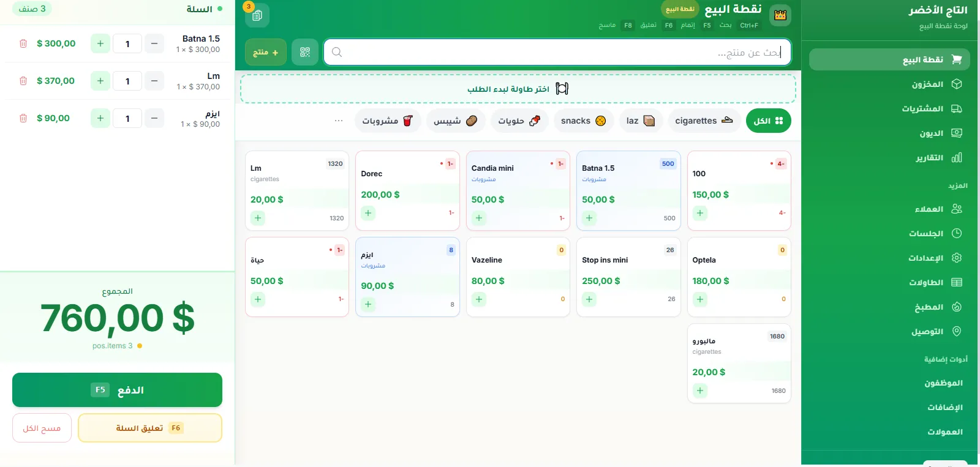Screen dimensions: 980x467
Task: Click the Candia mini product name
Action: click(x=492, y=168)
